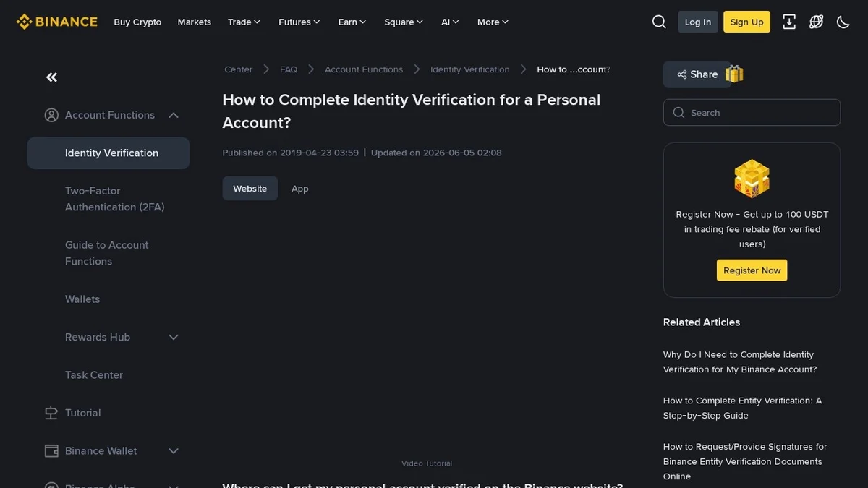This screenshot has height=488, width=868.
Task: Open Markets page
Action: click(x=195, y=22)
